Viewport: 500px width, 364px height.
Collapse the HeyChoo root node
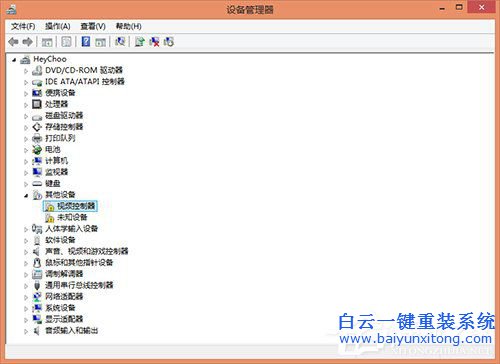(x=14, y=60)
